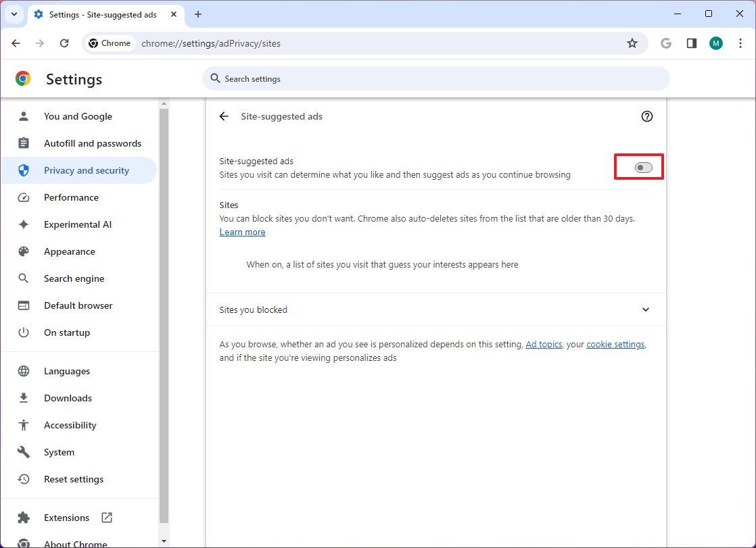Click the System wrench icon
Viewport: 756px width, 548px height.
pos(23,452)
